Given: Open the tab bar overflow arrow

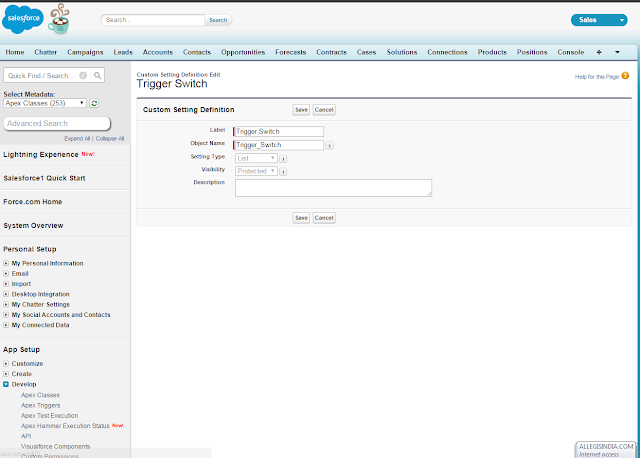Looking at the screenshot, I should tap(617, 52).
